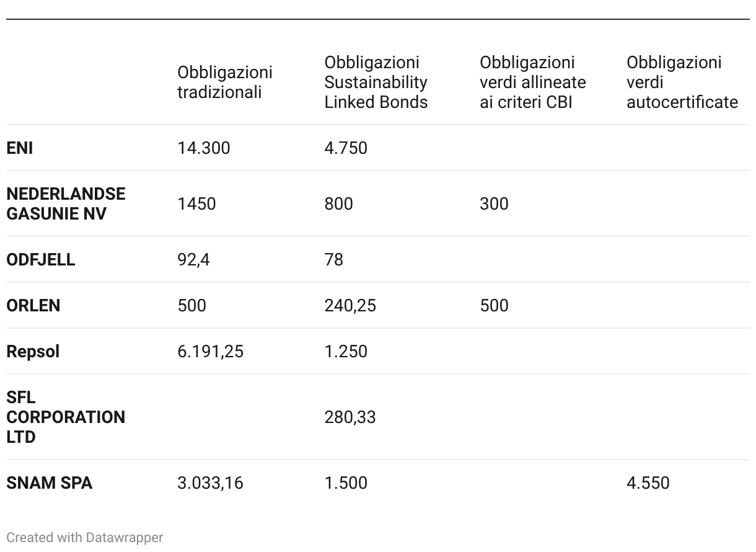Select the ENI row label

coord(20,148)
